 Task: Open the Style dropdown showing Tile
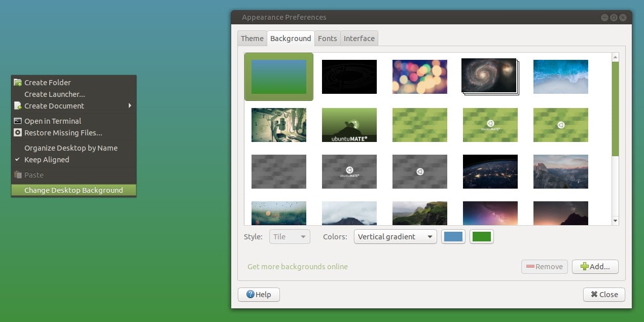[x=290, y=237]
